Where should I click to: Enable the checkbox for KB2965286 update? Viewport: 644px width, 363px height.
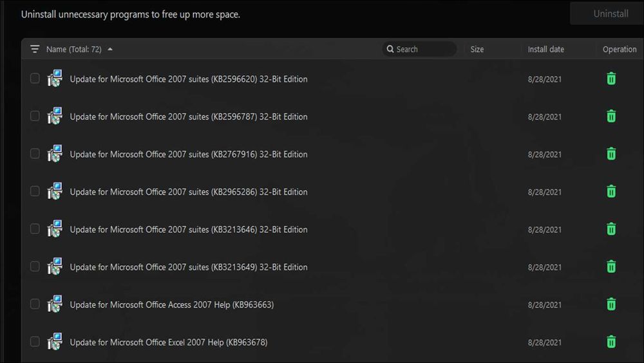point(35,191)
